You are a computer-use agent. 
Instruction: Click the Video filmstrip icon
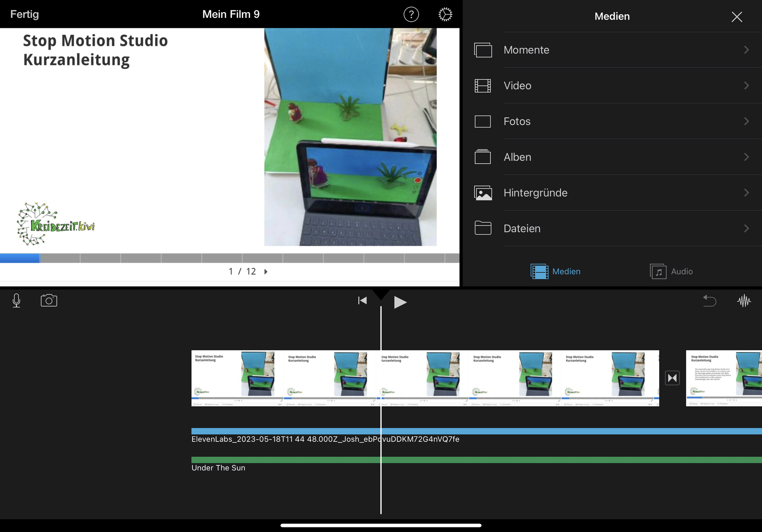[x=483, y=86]
